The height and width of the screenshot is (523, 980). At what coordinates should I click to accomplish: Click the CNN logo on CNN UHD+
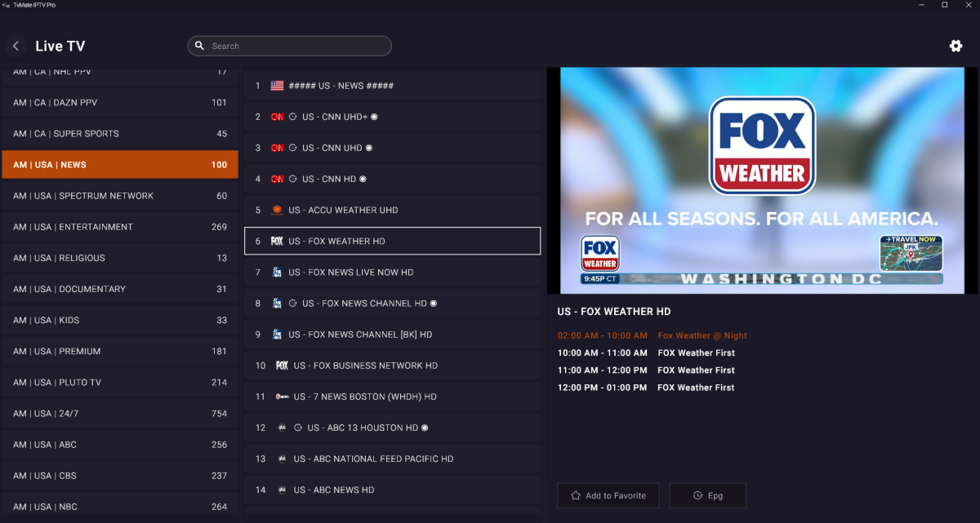(x=277, y=117)
